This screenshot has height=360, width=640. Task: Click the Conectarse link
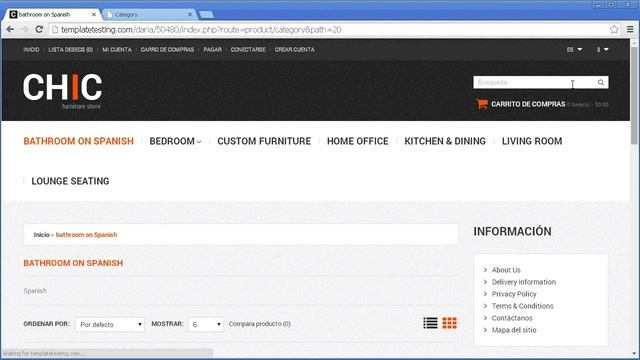[248, 49]
